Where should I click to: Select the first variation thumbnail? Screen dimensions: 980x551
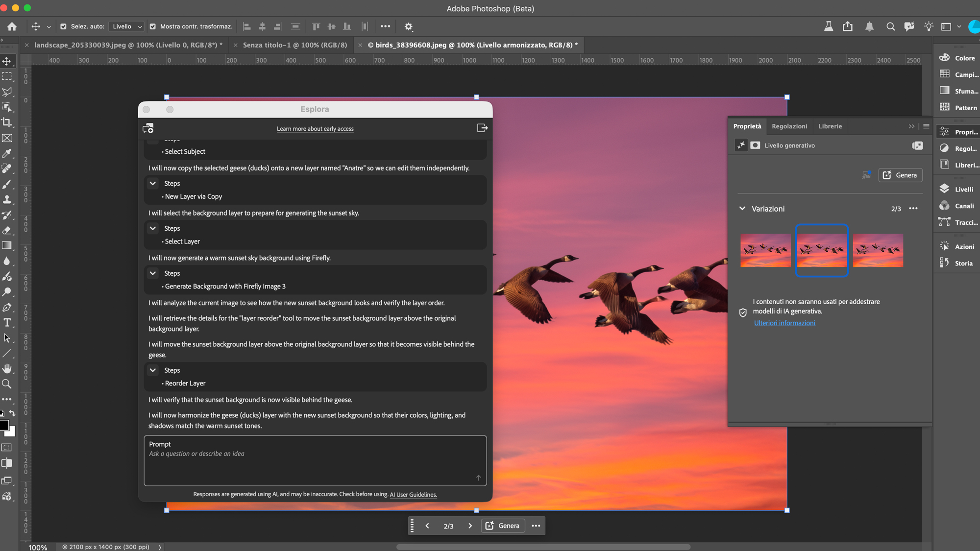pyautogui.click(x=765, y=250)
